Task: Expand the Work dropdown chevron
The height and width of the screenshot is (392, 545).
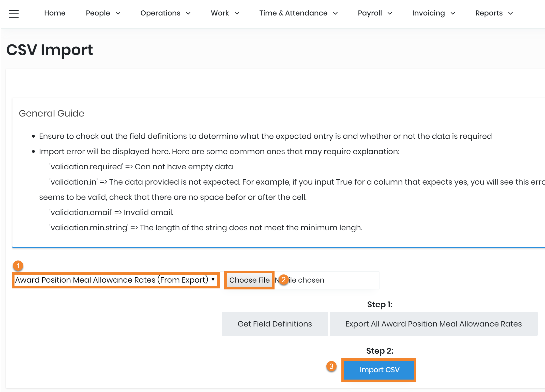Action: click(x=237, y=13)
